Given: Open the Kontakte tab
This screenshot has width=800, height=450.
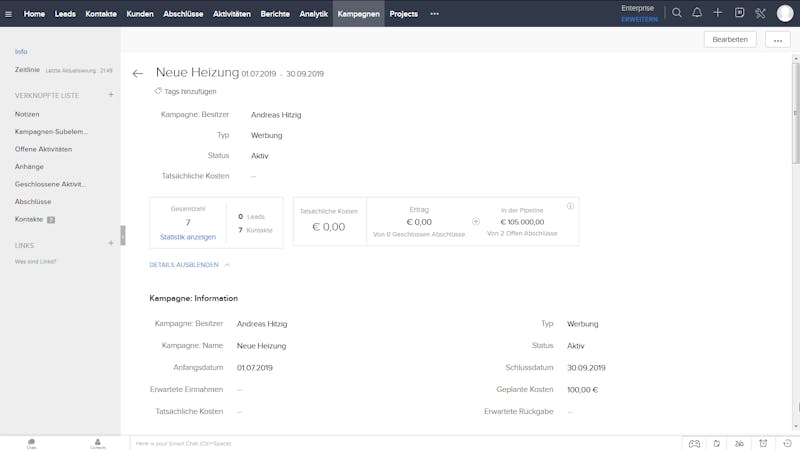Looking at the screenshot, I should pos(101,14).
